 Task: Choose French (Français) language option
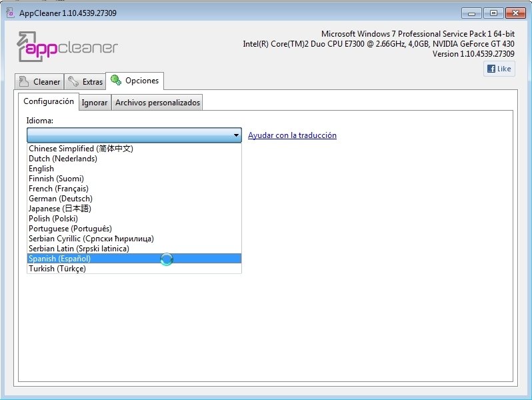click(134, 189)
